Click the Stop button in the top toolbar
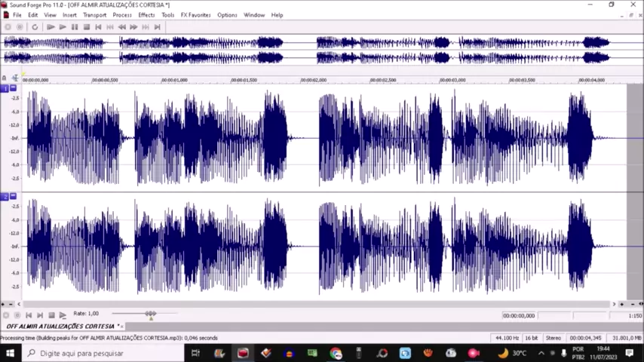This screenshot has width=644, height=362. [87, 27]
